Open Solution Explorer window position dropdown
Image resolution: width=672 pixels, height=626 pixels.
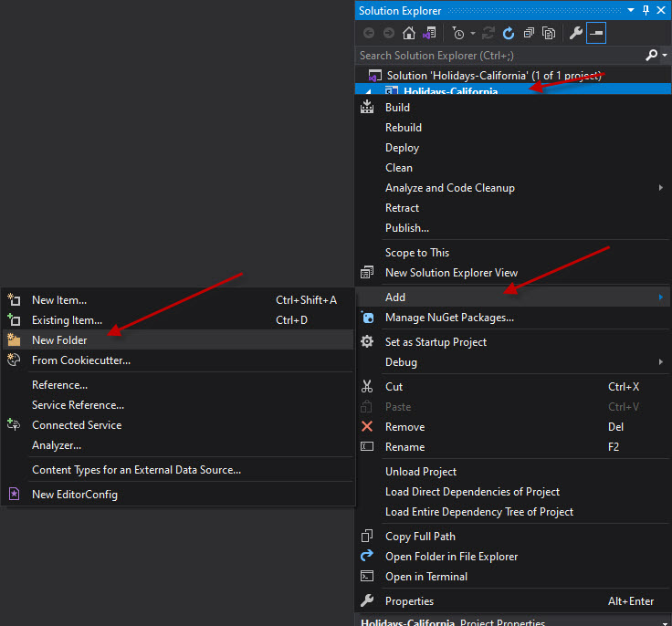[x=631, y=10]
